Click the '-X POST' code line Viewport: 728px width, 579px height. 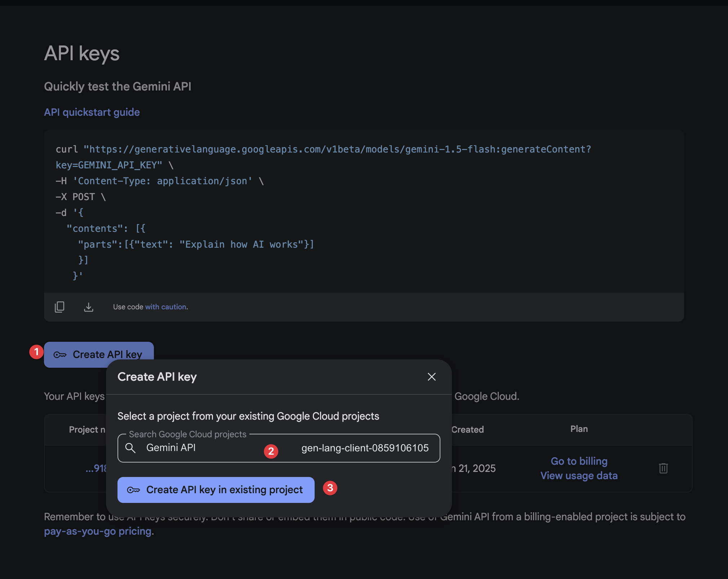coord(81,197)
